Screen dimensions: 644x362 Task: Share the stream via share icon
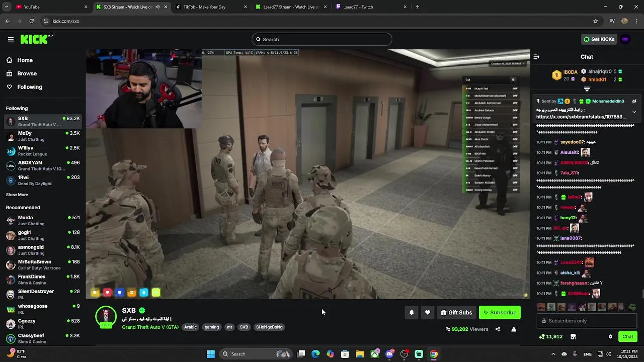tap(498, 329)
